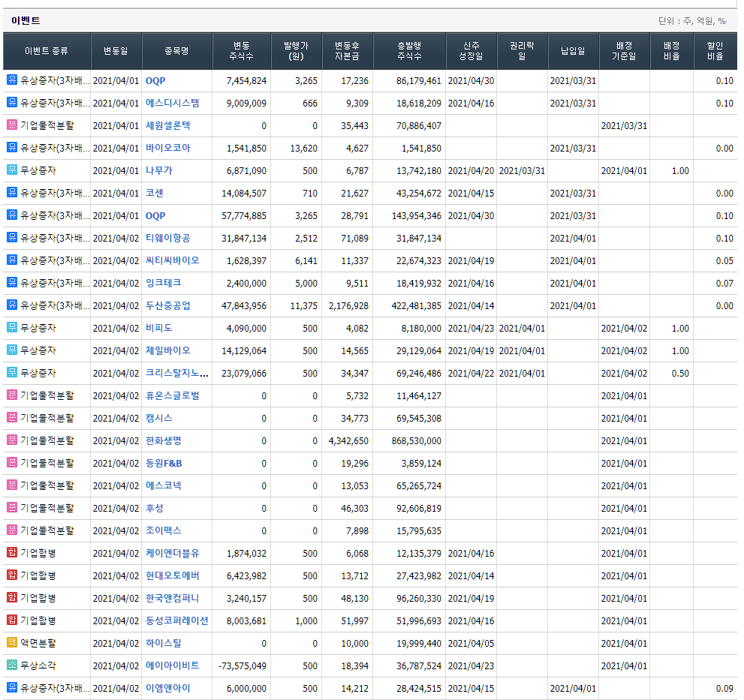Click the 무 icon in 제일바이오 row

(x=12, y=350)
